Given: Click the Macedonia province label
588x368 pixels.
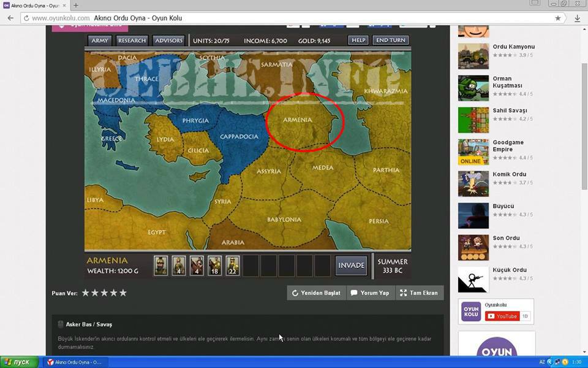Looking at the screenshot, I should coord(116,100).
